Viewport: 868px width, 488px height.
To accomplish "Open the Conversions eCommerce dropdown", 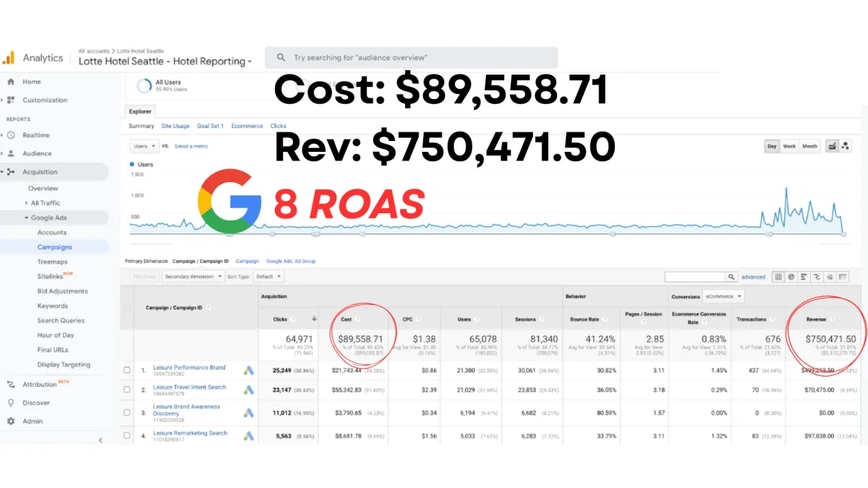I will (723, 296).
